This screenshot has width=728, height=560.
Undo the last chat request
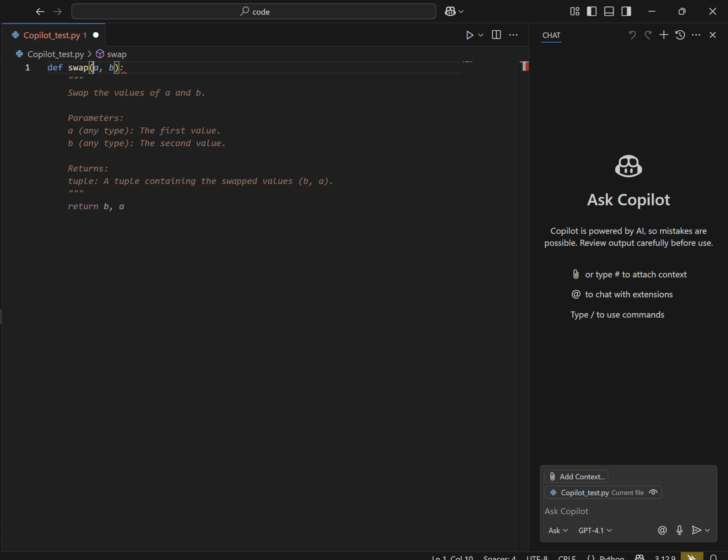(x=632, y=35)
